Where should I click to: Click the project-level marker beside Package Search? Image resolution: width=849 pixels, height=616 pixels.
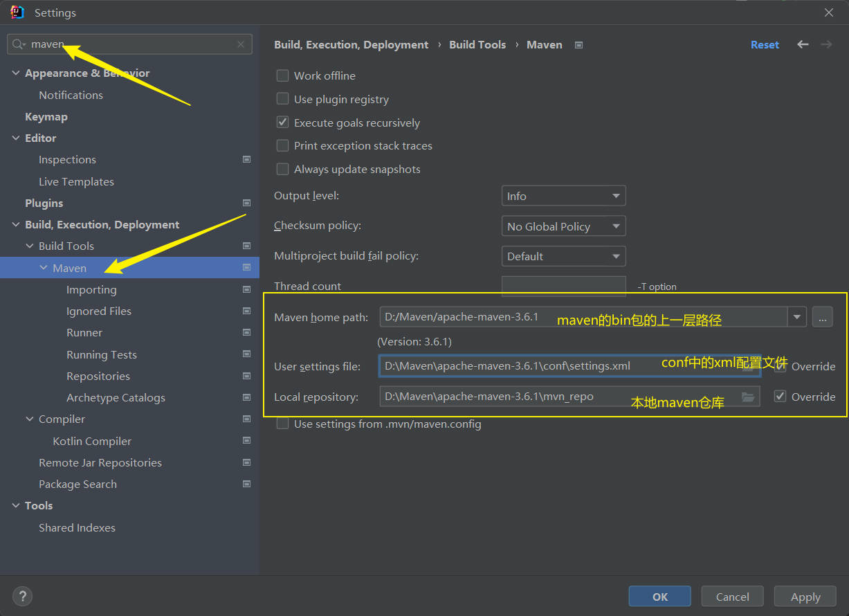(x=246, y=484)
